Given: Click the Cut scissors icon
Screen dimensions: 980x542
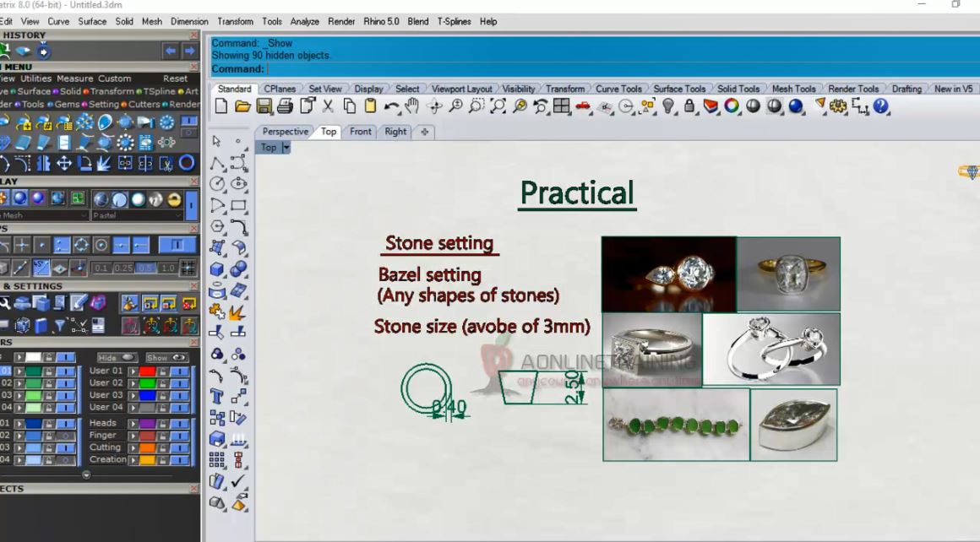Looking at the screenshot, I should pos(328,106).
